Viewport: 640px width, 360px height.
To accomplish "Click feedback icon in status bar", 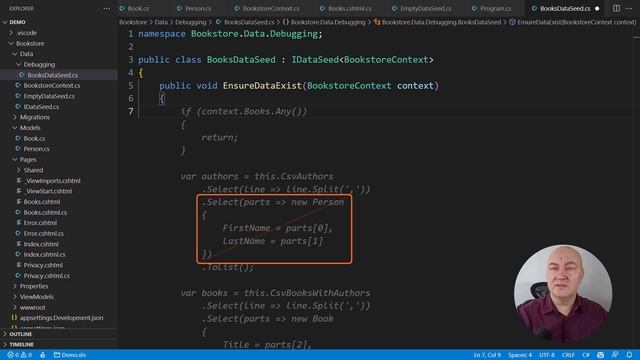I will pos(615,355).
